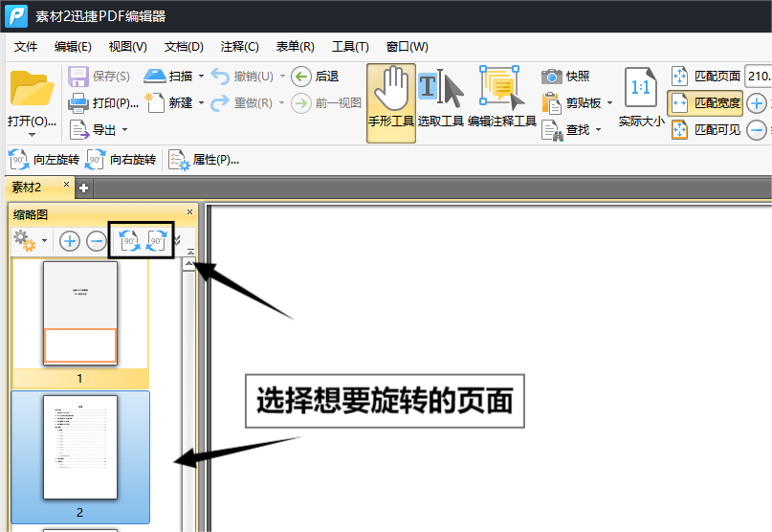
Task: Click the 向左旋转 rotate left button
Action: (44, 160)
